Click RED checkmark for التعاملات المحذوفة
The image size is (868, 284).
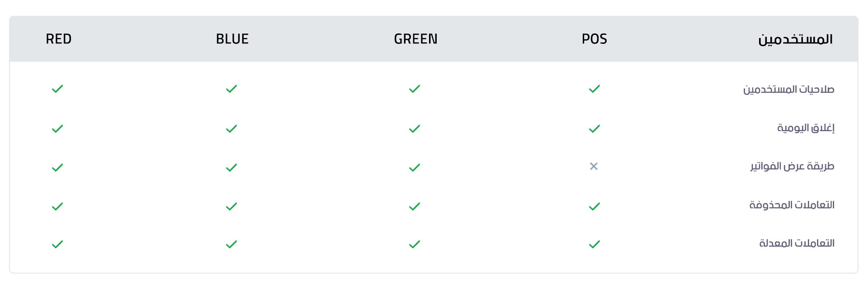coord(57,207)
